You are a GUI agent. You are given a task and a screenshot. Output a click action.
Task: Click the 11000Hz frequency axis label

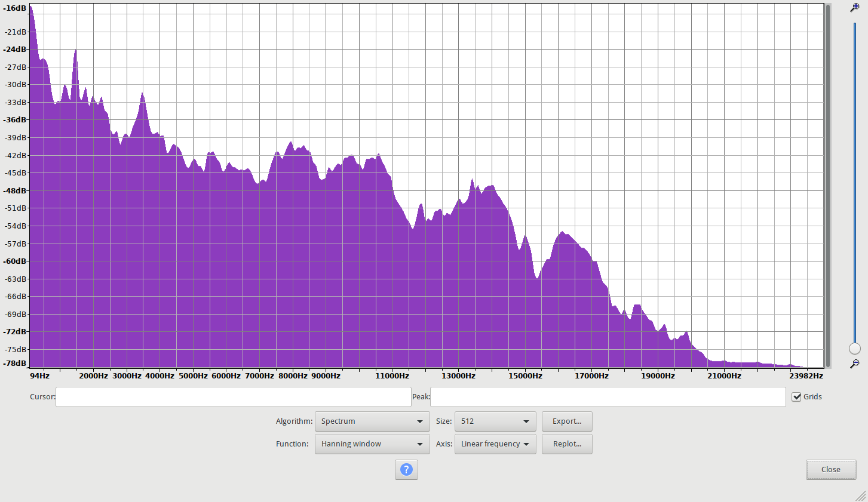coord(392,376)
